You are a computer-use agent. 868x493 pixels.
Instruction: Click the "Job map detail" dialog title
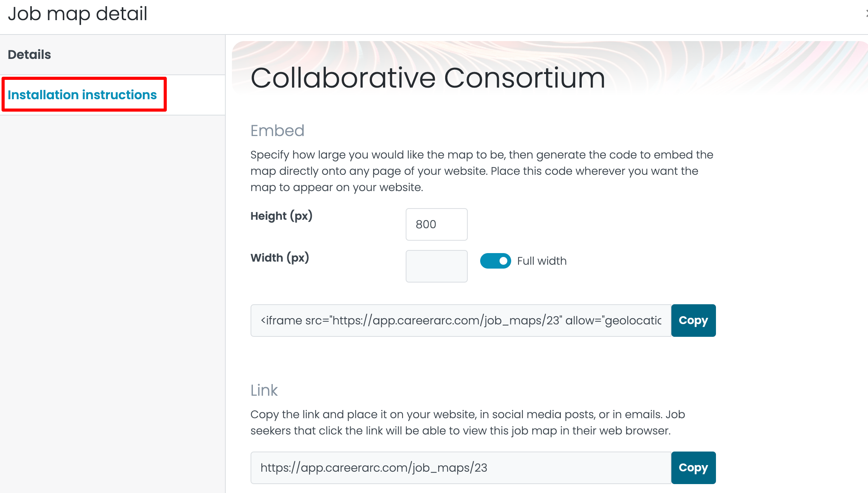point(78,14)
